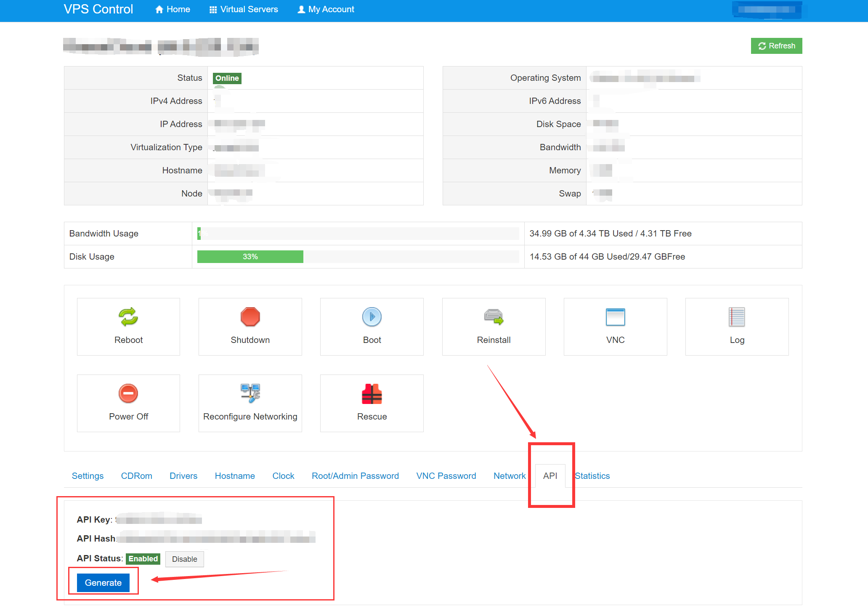Open the Reinstall option icon

(x=493, y=317)
